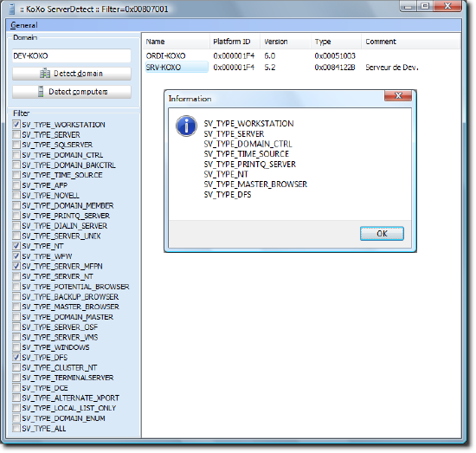Click the application icon in the title bar
Viewport: 476px width, 453px height.
(x=12, y=10)
